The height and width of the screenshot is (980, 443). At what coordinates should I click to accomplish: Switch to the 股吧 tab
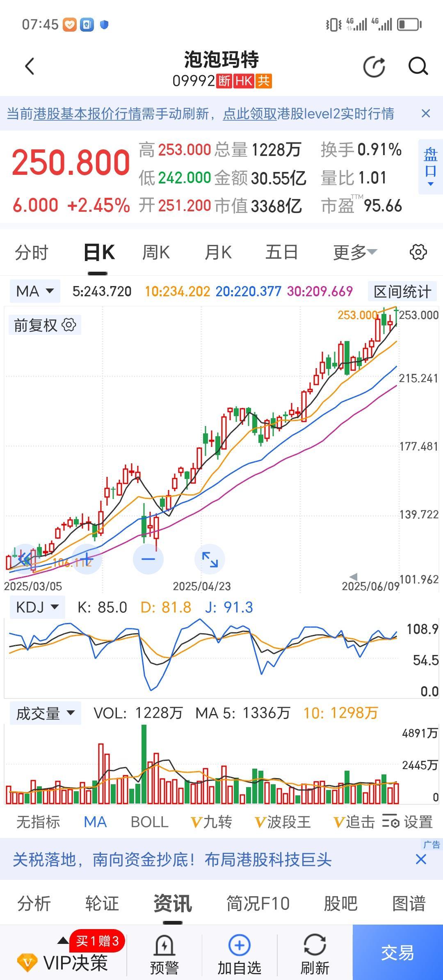[340, 904]
